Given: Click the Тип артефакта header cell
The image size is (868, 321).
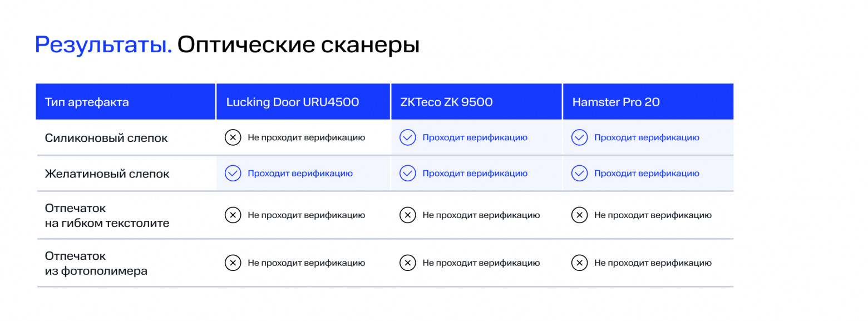Looking at the screenshot, I should pyautogui.click(x=87, y=102).
